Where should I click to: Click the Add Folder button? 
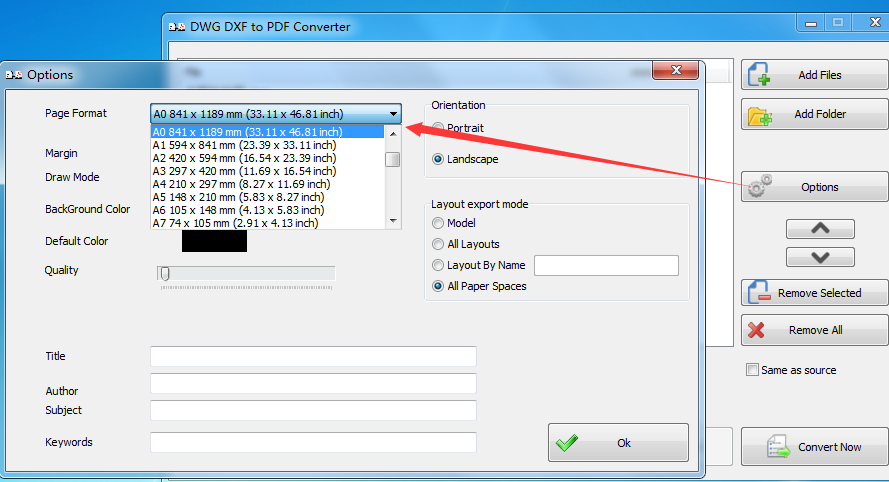pos(815,114)
